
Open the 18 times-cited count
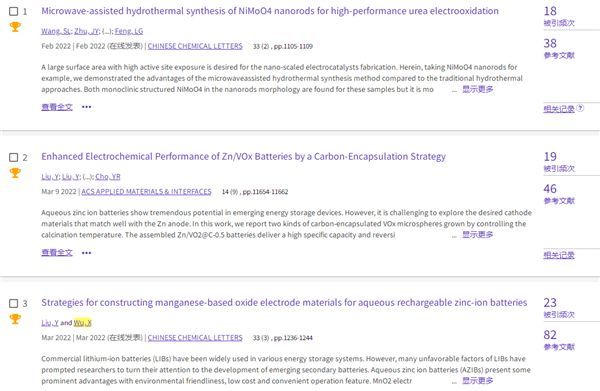click(x=550, y=11)
